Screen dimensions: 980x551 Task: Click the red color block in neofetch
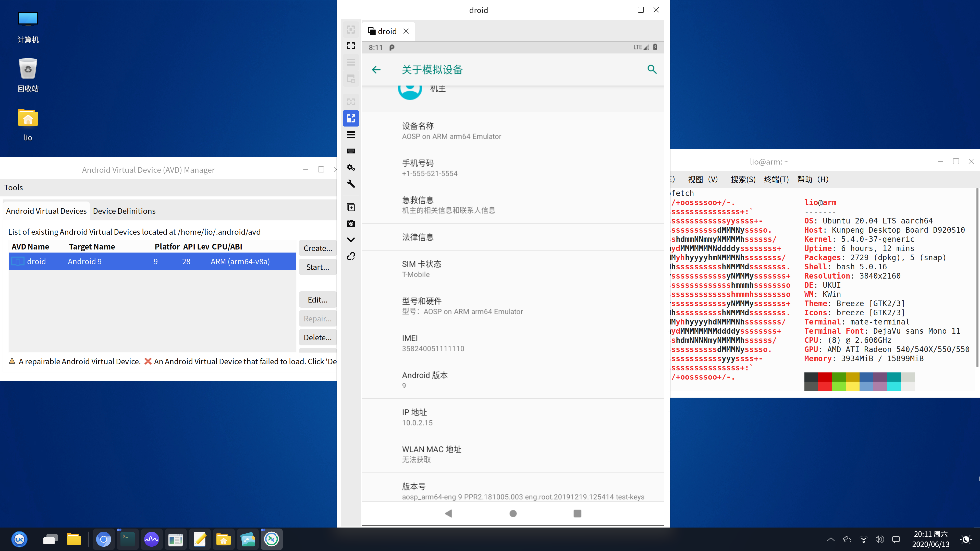click(x=825, y=377)
